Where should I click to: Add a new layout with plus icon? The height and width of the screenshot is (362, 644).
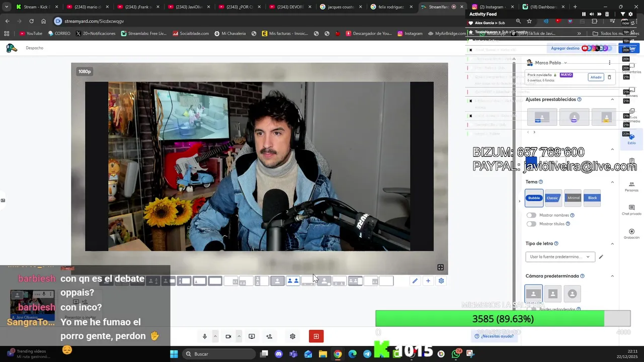click(428, 281)
